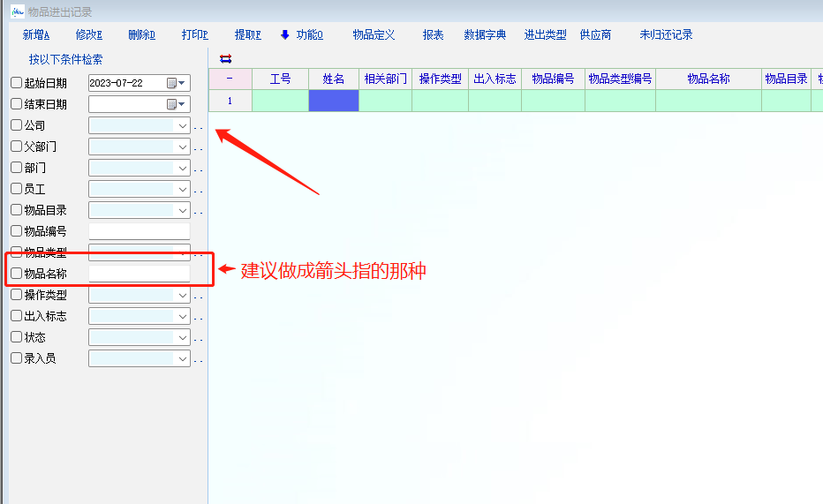Viewport: 823px width, 504px height.
Task: Click the 新增 button
Action: pos(36,35)
